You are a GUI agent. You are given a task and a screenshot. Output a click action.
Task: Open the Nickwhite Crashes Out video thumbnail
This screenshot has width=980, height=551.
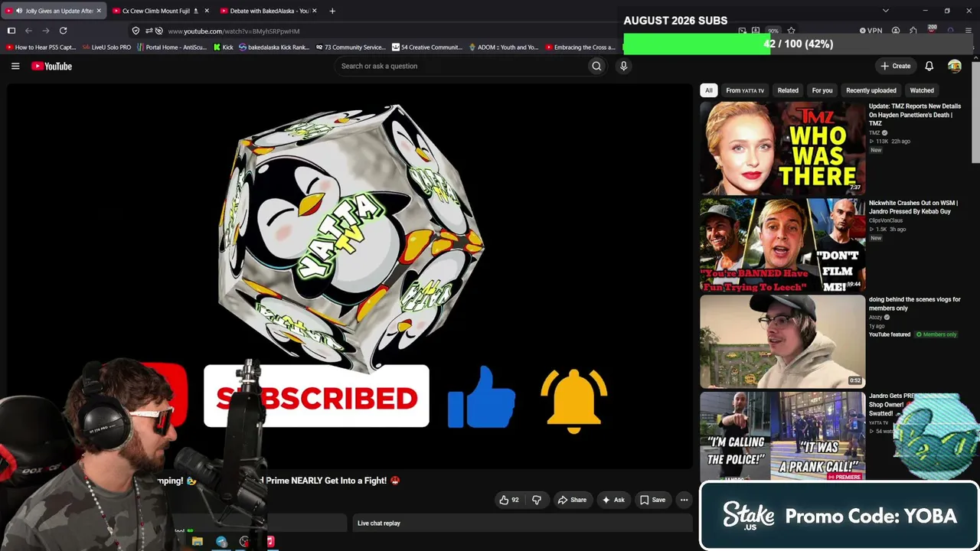[782, 245]
